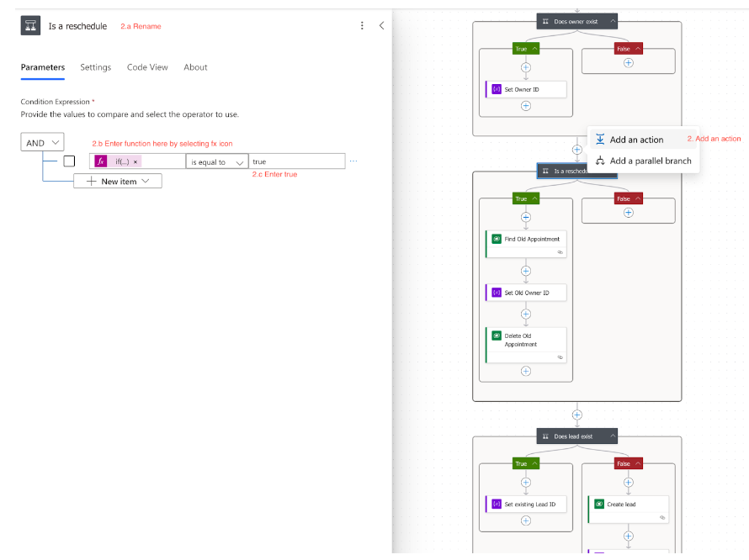Click plus icon under Set existing Lead ID
The width and height of the screenshot is (749, 560).
tap(526, 520)
